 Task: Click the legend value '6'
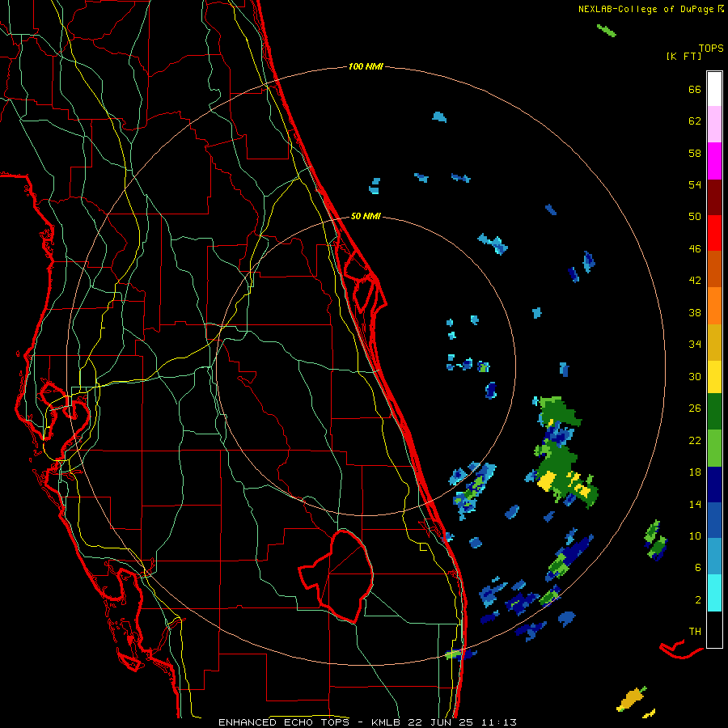(698, 567)
